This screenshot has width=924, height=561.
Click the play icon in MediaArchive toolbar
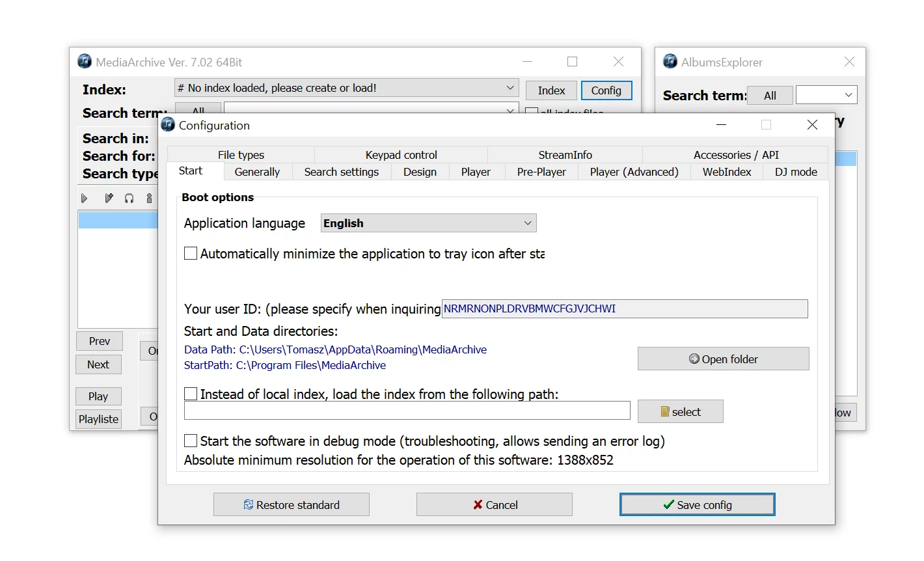click(x=84, y=198)
